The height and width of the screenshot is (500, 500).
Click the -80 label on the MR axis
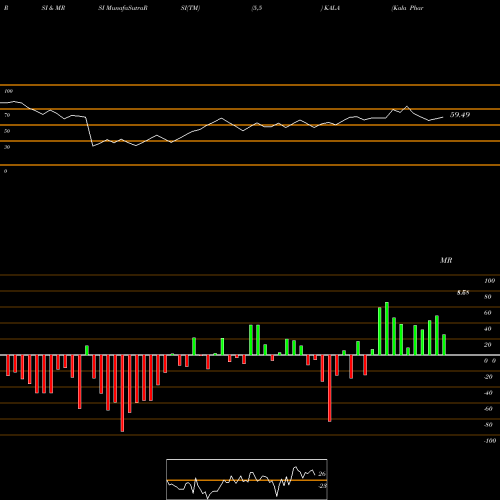pyautogui.click(x=488, y=425)
